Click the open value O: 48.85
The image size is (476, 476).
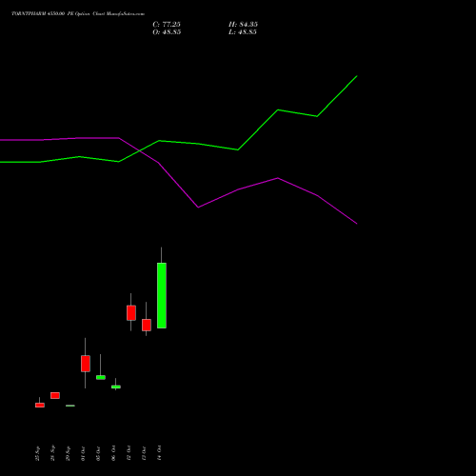(x=167, y=32)
